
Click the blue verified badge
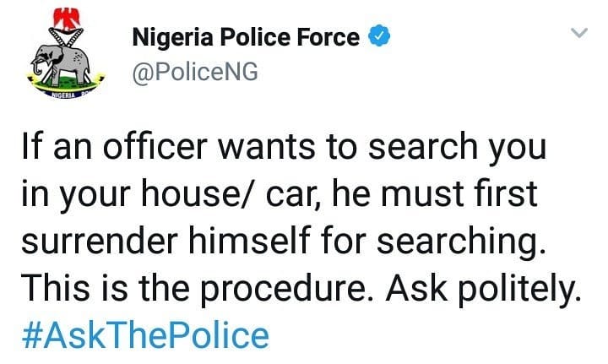click(x=381, y=37)
